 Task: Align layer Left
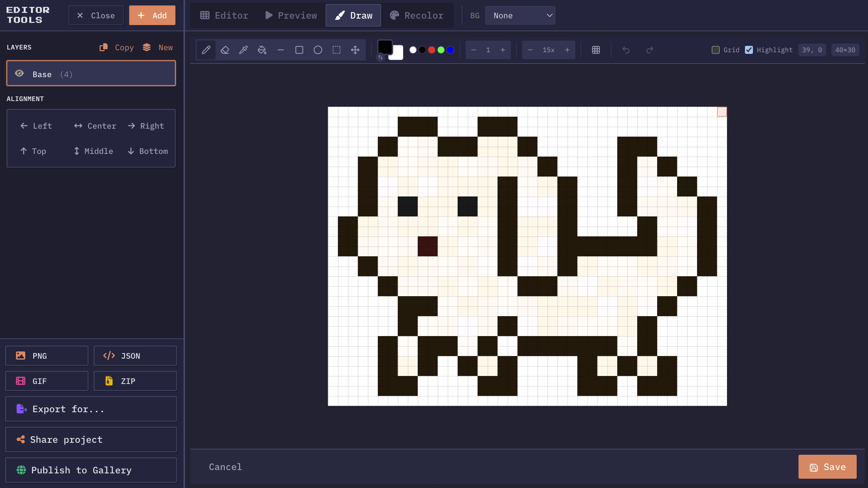tap(36, 126)
